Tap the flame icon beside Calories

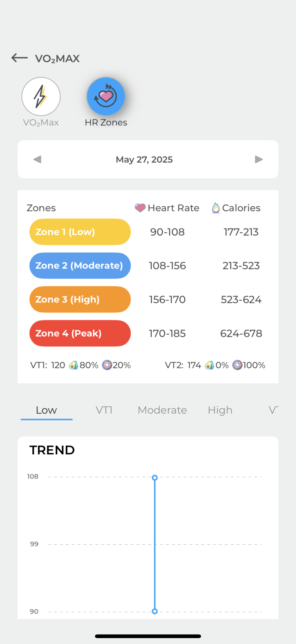[216, 208]
